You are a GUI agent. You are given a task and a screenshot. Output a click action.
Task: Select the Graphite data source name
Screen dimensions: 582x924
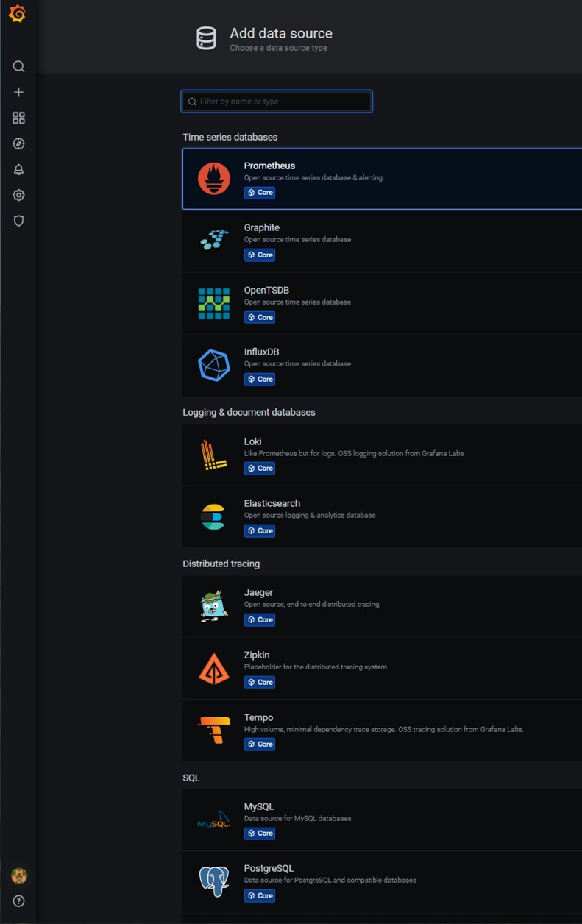click(262, 228)
